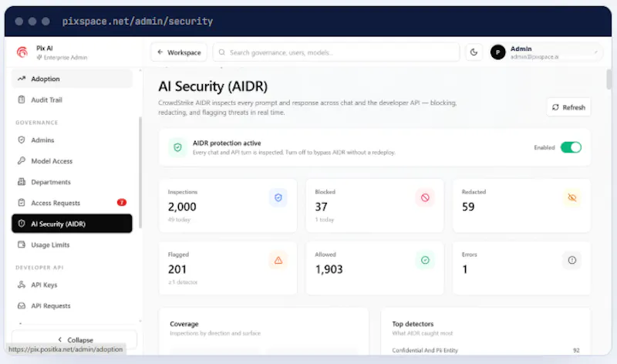Select AI Security (AIDR) menu item
This screenshot has height=364, width=617.
pyautogui.click(x=72, y=224)
